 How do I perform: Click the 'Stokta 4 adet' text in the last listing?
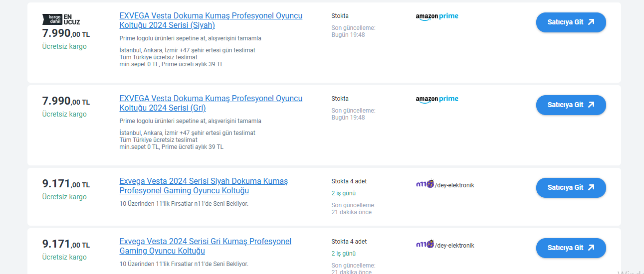(349, 242)
